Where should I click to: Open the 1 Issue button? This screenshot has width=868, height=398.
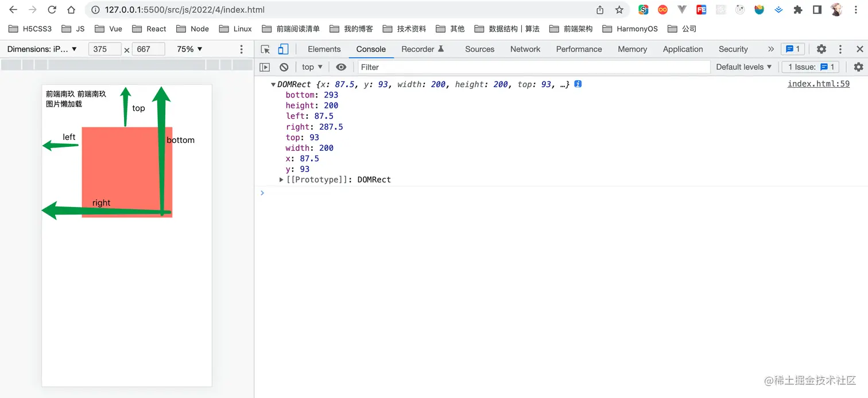point(811,67)
